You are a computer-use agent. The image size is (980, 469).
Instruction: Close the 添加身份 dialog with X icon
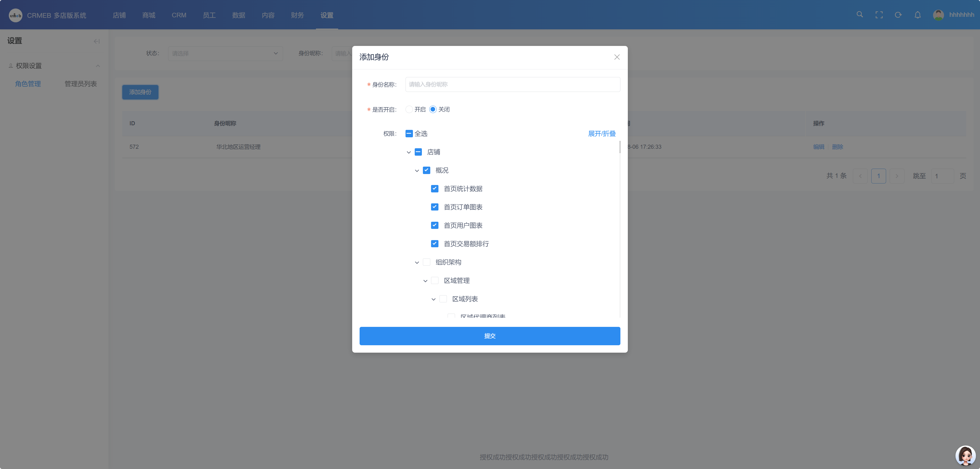617,57
